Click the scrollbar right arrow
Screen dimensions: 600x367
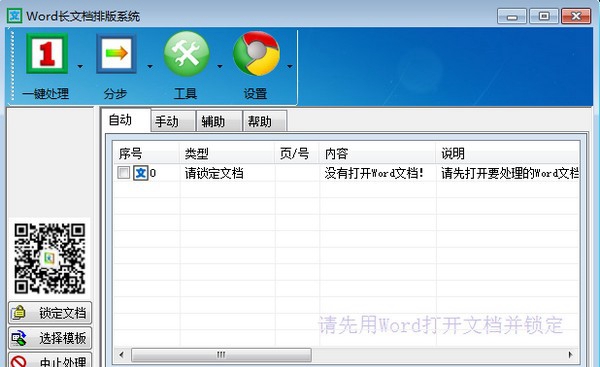pos(570,355)
